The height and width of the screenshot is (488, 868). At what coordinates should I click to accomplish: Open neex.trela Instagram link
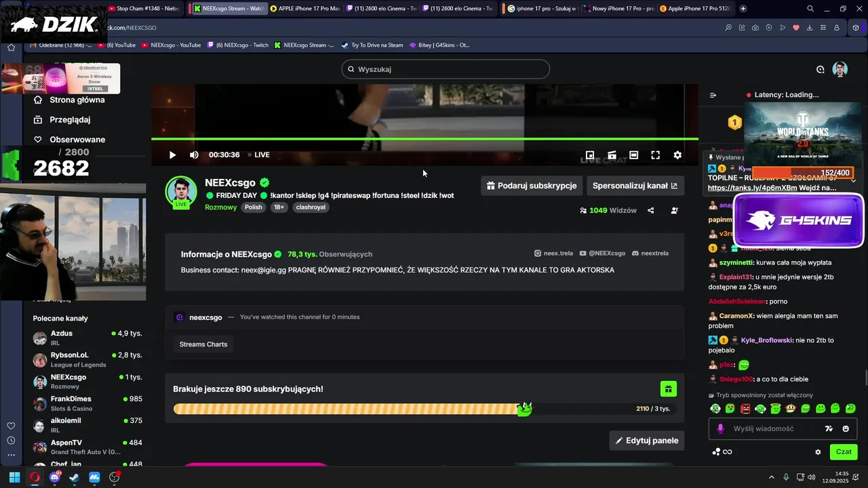553,253
